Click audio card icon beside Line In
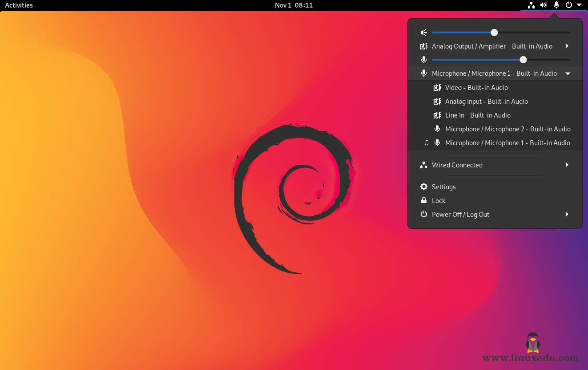This screenshot has width=588, height=370. point(437,115)
